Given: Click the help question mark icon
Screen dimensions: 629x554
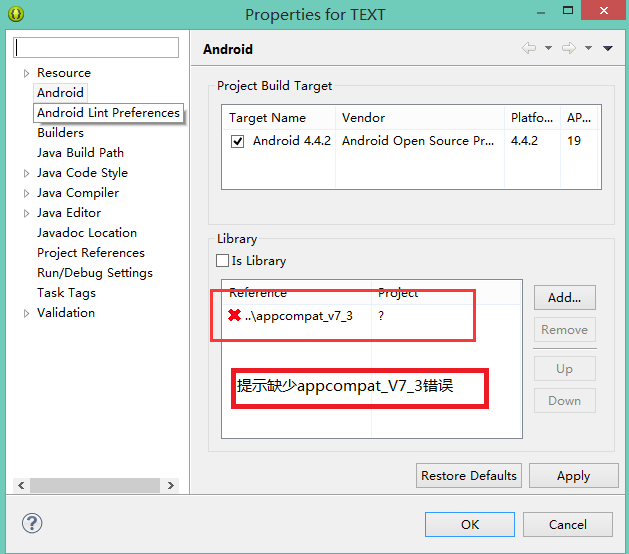Looking at the screenshot, I should [x=32, y=524].
